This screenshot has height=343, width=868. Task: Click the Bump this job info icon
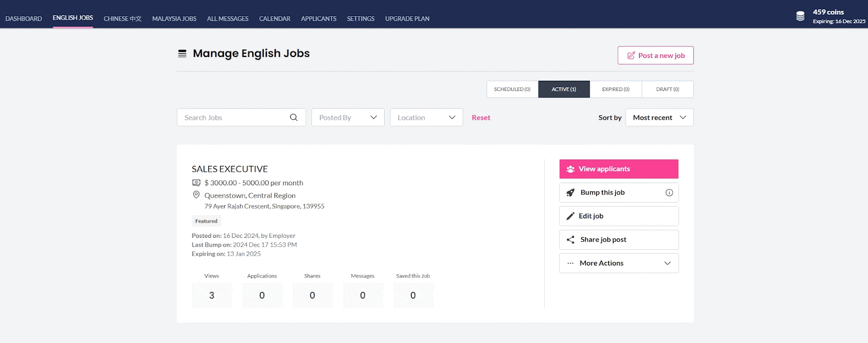[x=669, y=193]
